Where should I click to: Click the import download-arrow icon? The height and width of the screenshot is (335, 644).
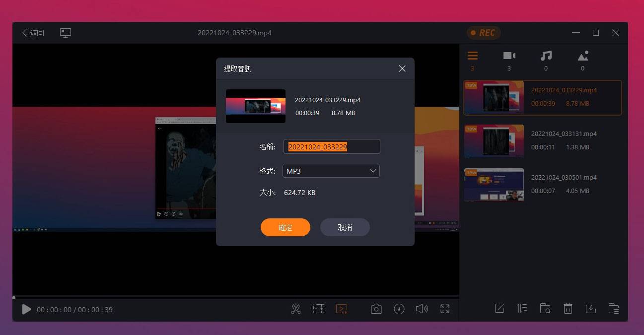(591, 309)
